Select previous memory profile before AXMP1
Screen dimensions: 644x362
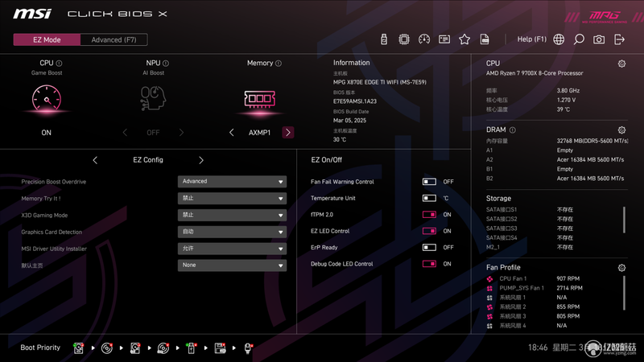click(231, 132)
